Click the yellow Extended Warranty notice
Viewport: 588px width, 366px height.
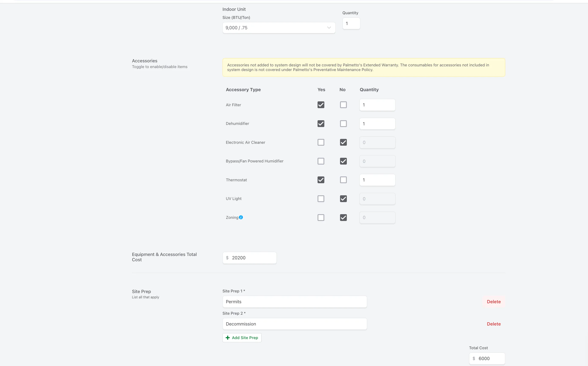pyautogui.click(x=364, y=67)
